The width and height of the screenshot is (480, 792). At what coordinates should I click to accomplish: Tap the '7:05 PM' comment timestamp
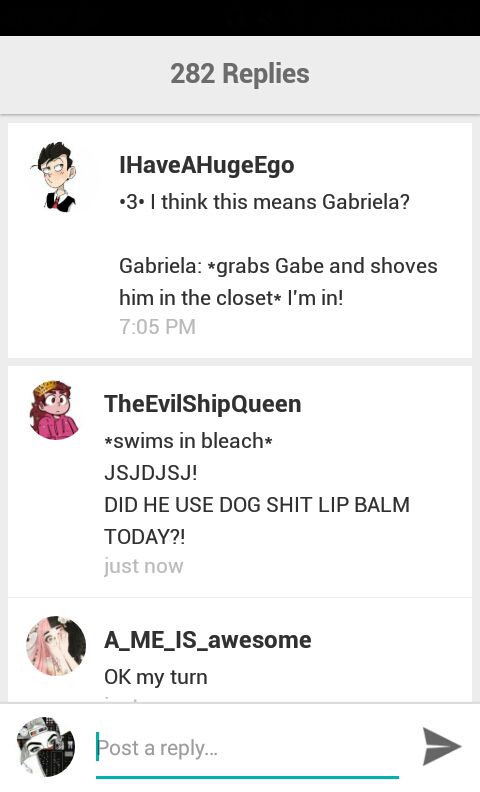(157, 327)
